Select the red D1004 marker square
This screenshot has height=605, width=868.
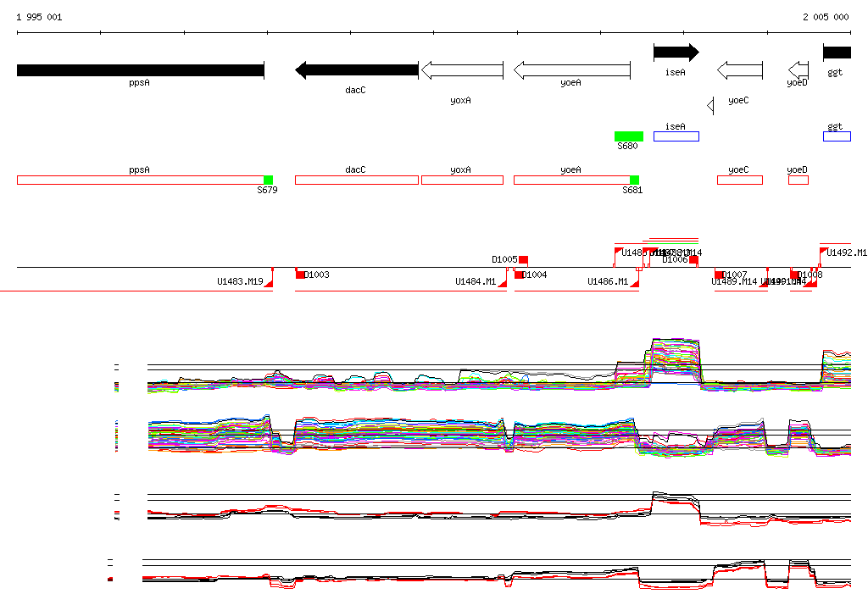tap(519, 275)
